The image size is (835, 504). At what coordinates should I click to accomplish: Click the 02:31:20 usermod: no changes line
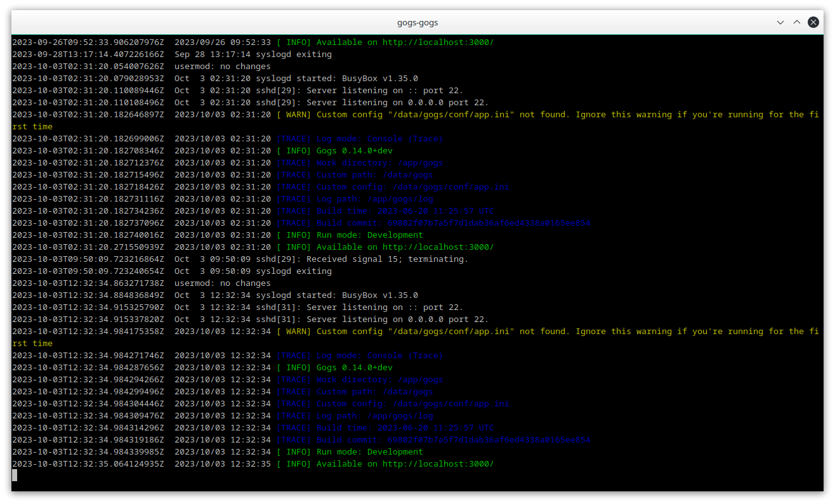click(141, 67)
